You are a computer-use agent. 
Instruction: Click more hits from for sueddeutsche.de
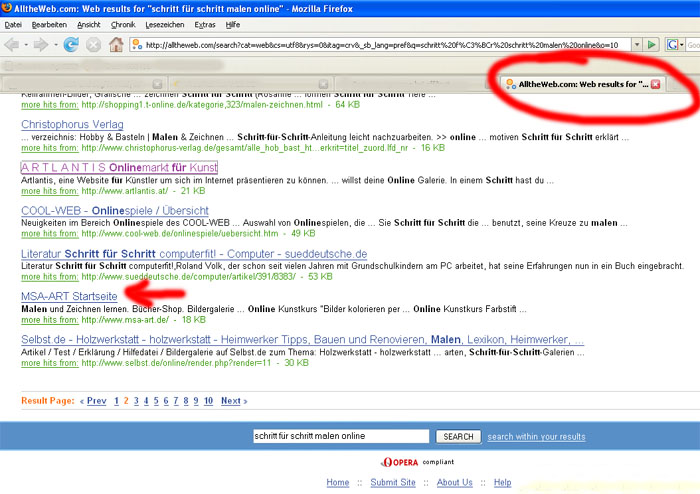coord(50,277)
